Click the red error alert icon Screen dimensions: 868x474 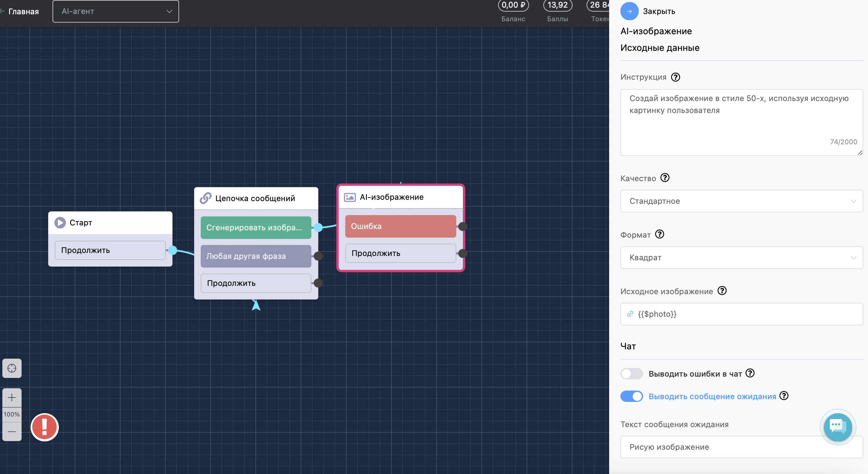45,427
